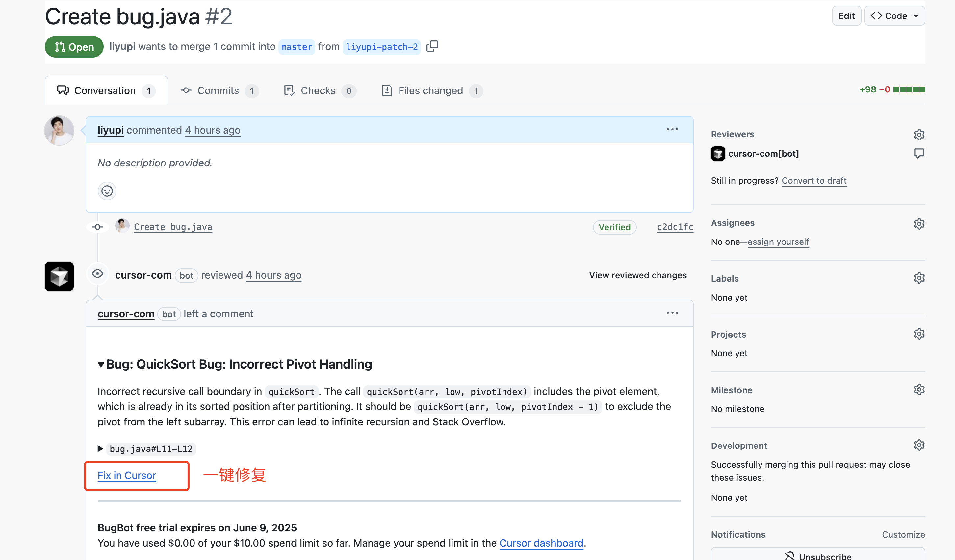This screenshot has height=560, width=955.
Task: Click the cursor-com bot avatar
Action: (x=59, y=276)
